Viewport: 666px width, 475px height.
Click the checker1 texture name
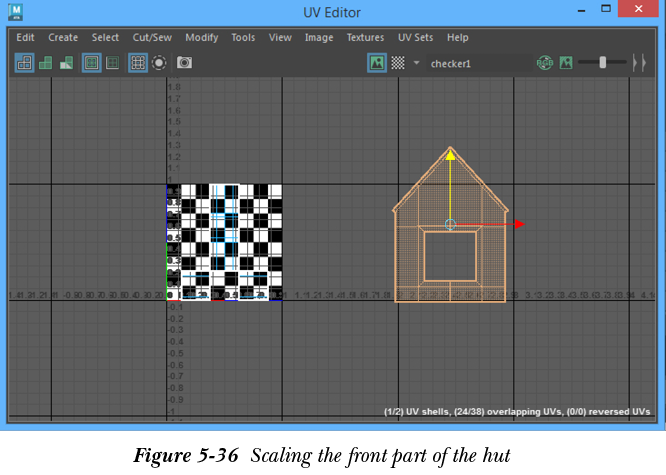[450, 63]
